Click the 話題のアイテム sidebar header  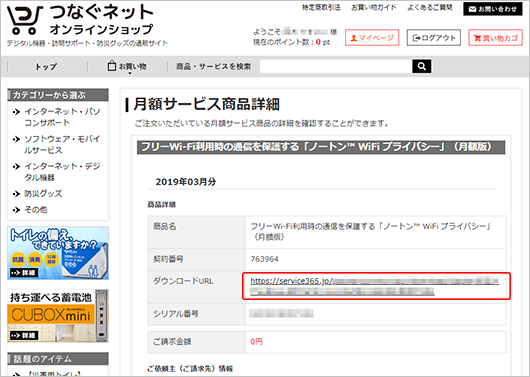pyautogui.click(x=58, y=359)
